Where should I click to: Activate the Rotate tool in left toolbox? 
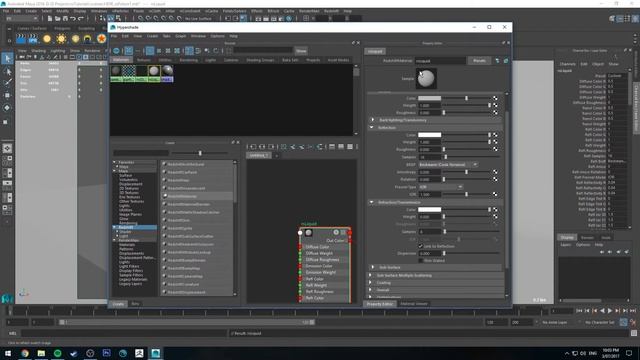[7, 108]
